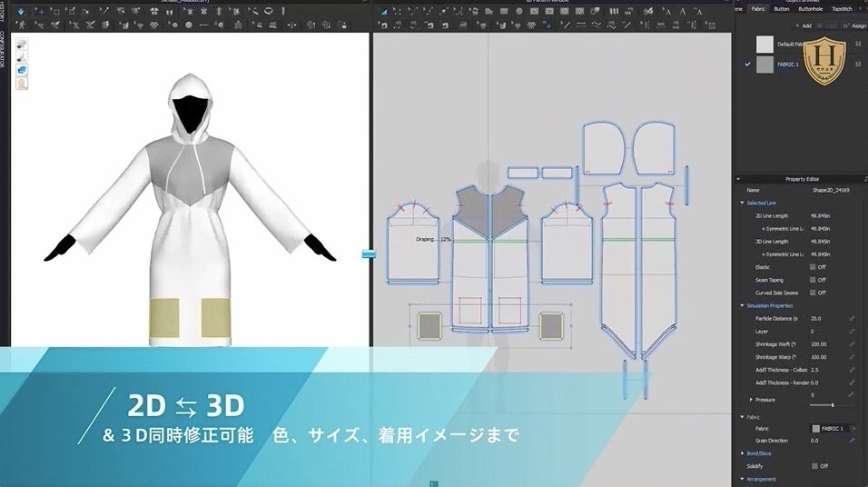Click the blue splitter handle between 3D and 2D windows

pyautogui.click(x=370, y=253)
